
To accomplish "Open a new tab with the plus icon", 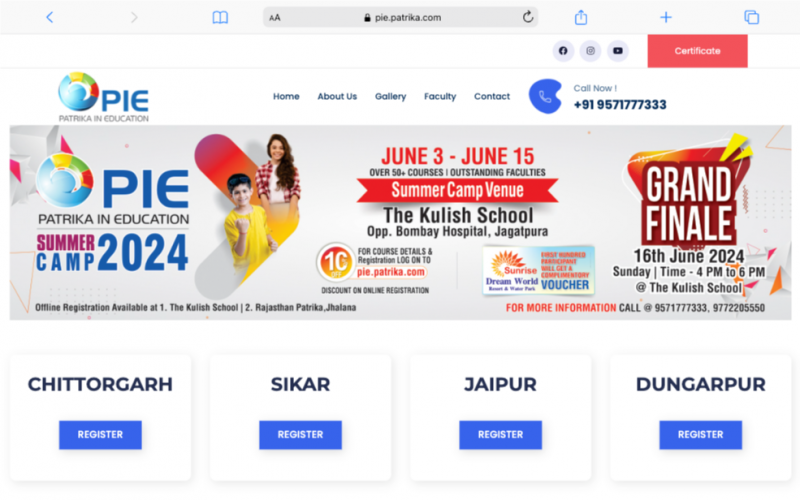I will pos(666,17).
